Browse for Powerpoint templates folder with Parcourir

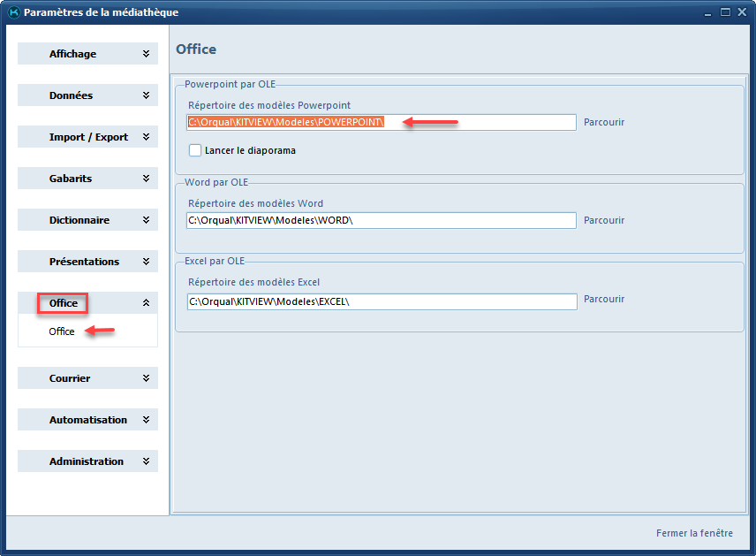pyautogui.click(x=604, y=122)
